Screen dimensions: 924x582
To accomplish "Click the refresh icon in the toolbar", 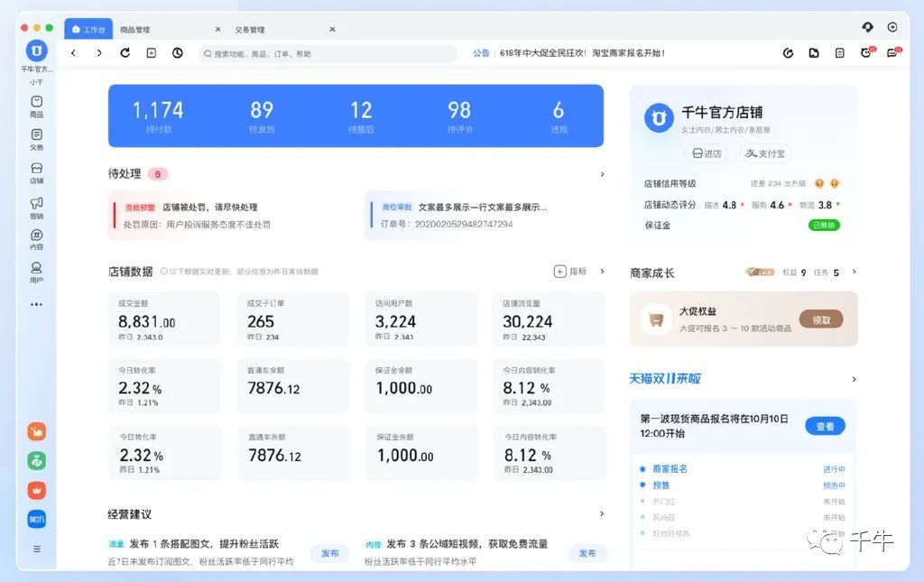I will 125,53.
